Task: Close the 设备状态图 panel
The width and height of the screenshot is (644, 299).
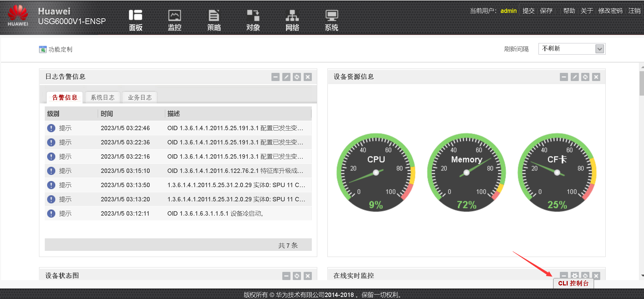Action: (308, 276)
